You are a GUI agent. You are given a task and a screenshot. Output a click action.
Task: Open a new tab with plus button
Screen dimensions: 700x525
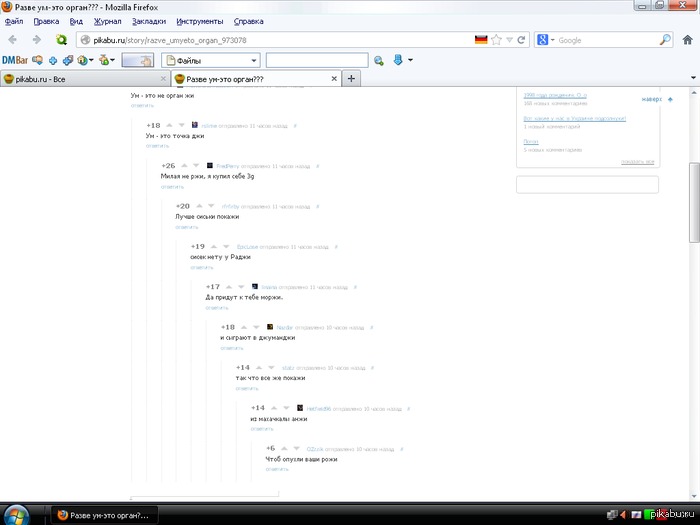(351, 78)
